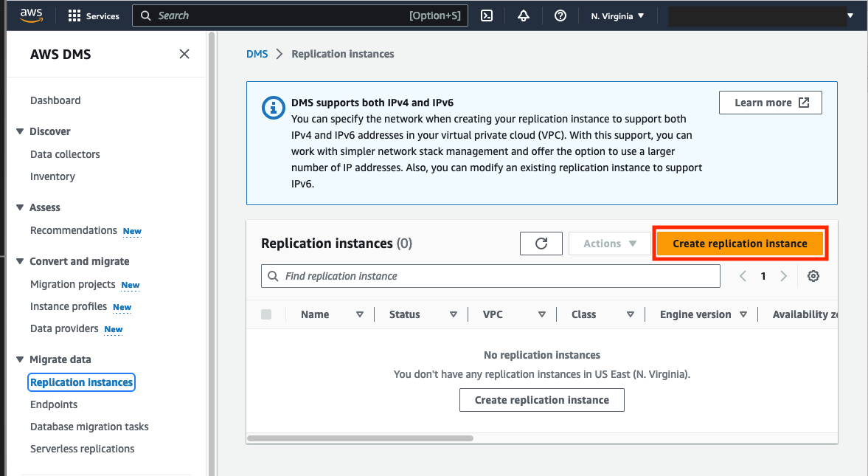Open Migration projects in the sidebar
The image size is (868, 476).
(x=72, y=284)
